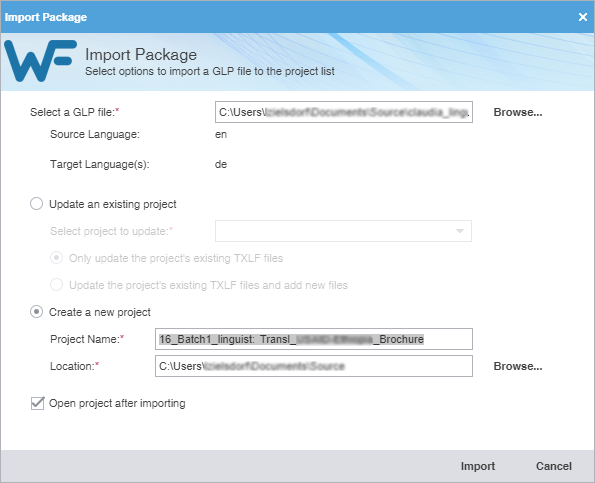The width and height of the screenshot is (595, 483).
Task: Expand the Select project to update dropdown
Action: 343,231
